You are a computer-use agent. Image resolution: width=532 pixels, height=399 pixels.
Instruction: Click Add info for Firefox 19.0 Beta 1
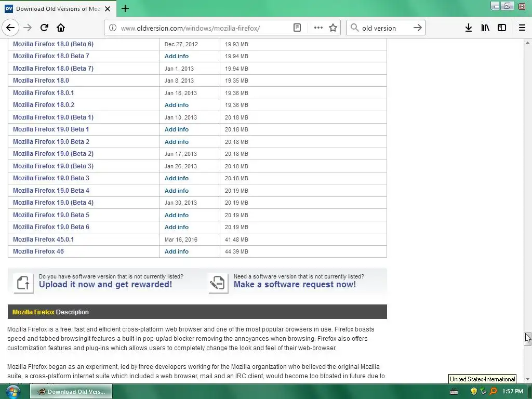click(x=177, y=129)
